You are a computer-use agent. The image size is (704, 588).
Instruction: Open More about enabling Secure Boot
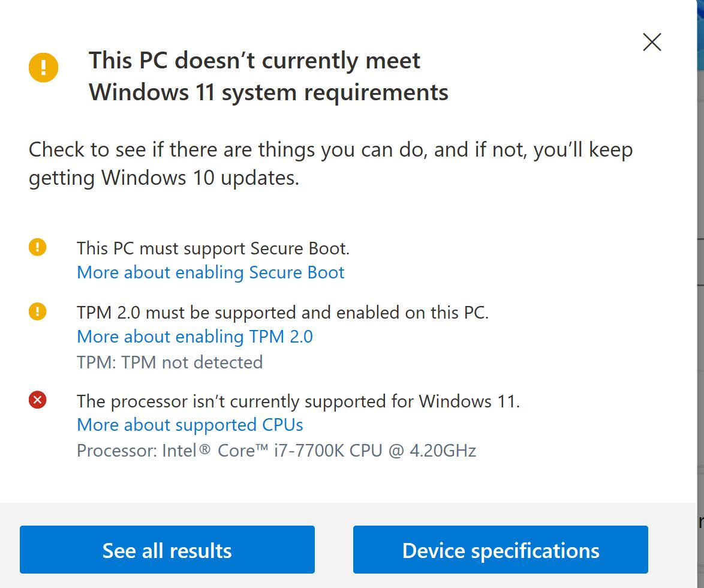click(210, 272)
